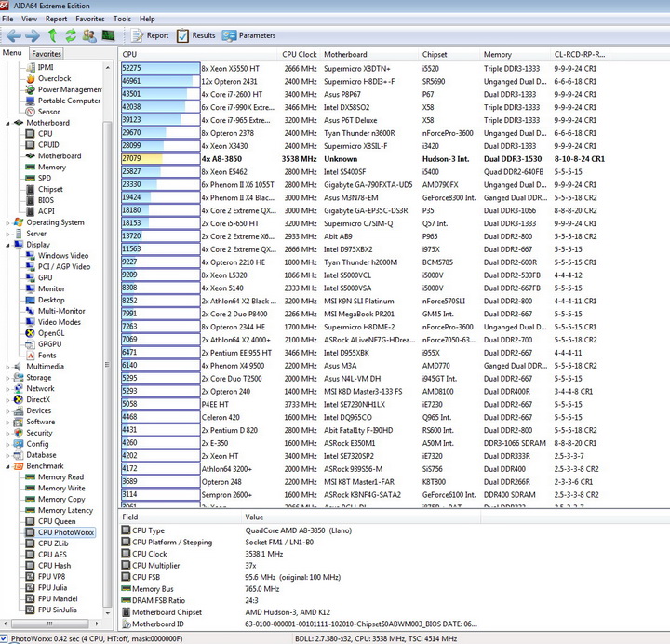This screenshot has width=670, height=644.
Task: Click the monitor diagnostics toolbar icon
Action: tap(108, 35)
